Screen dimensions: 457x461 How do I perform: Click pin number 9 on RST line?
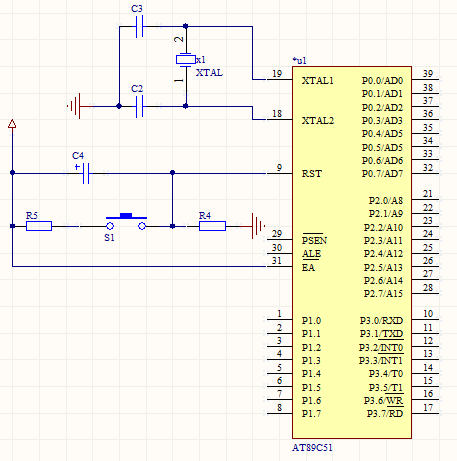pyautogui.click(x=279, y=167)
